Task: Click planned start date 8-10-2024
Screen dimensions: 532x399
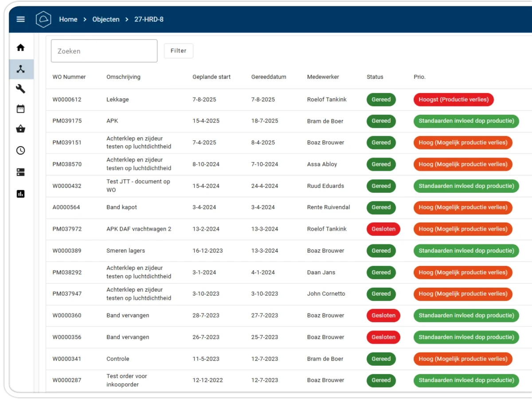Action: coord(206,164)
